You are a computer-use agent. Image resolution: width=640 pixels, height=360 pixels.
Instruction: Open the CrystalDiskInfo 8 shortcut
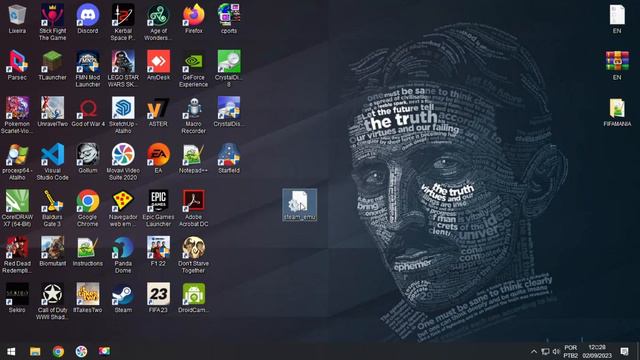click(229, 69)
